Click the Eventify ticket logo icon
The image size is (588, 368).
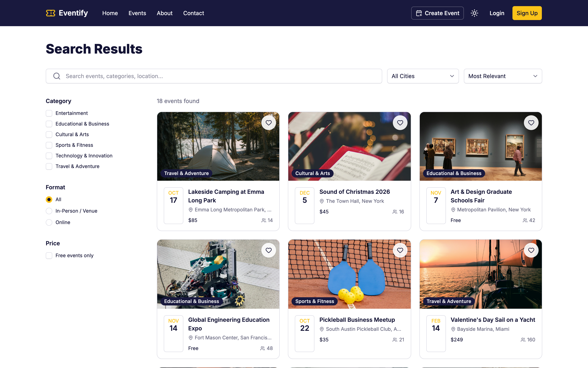[51, 13]
